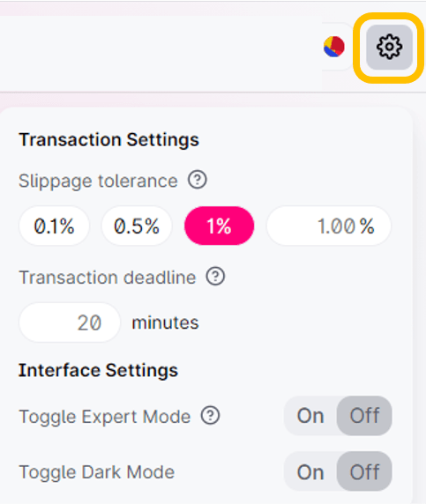Image resolution: width=426 pixels, height=504 pixels.
Task: Click the Toggle Expert Mode label
Action: [105, 417]
